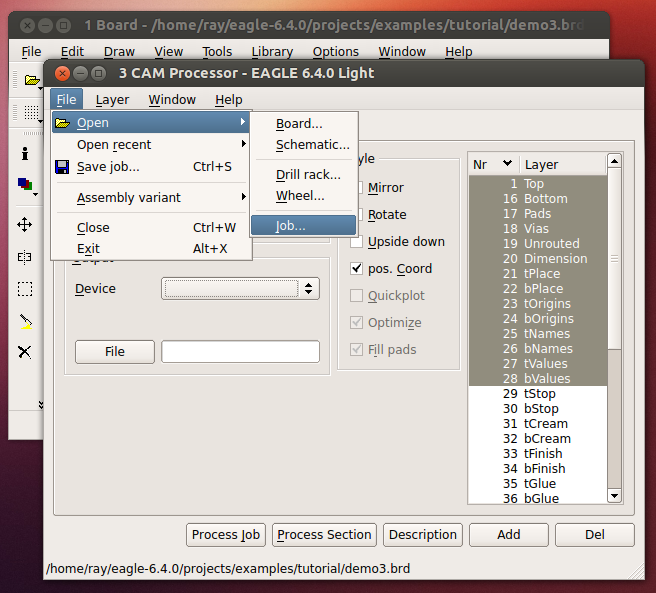Click the open folder icon in Board toolbar
This screenshot has width=656, height=593.
coord(32,80)
